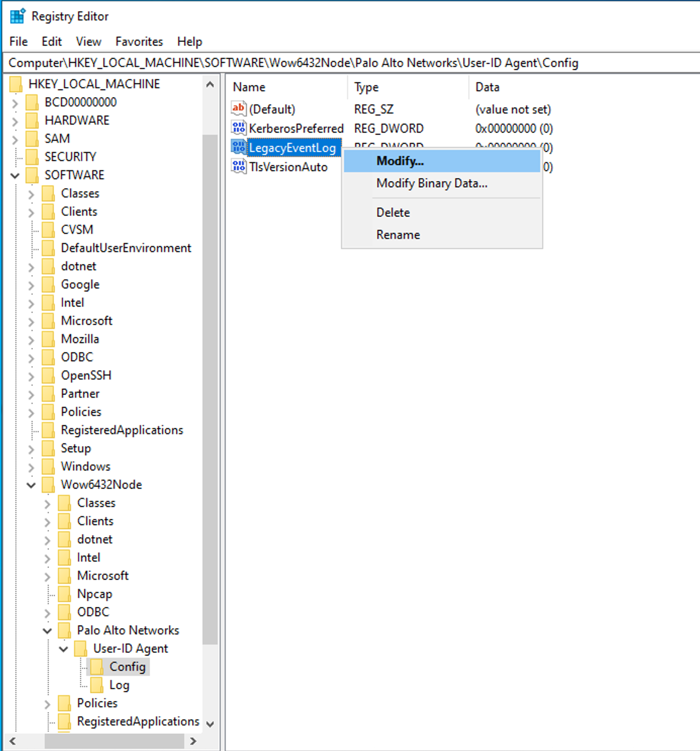Choose Modify... from the context menu
The height and width of the screenshot is (751, 700).
pos(400,161)
